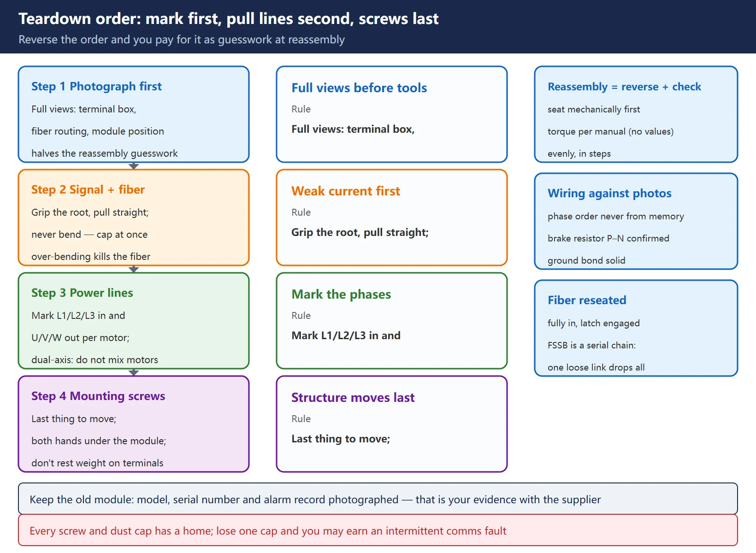Click the red dust cap warning banner
The image size is (756, 553).
point(378,530)
